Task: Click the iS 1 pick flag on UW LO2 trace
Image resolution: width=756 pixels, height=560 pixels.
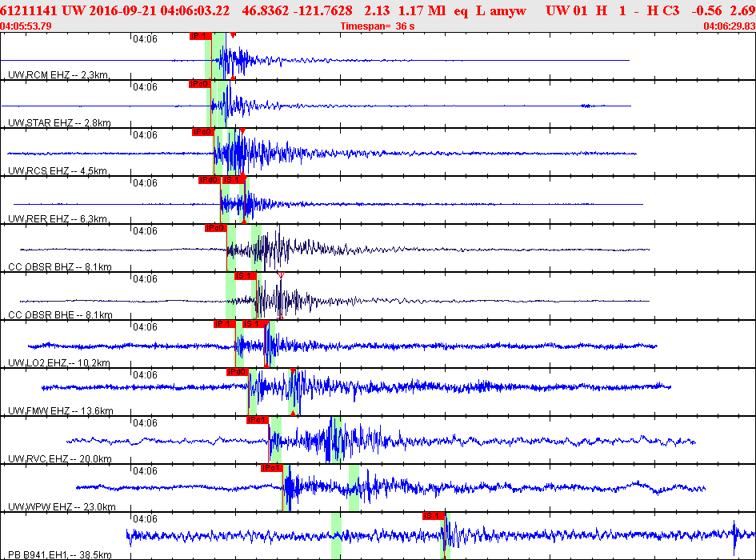Action: click(253, 324)
